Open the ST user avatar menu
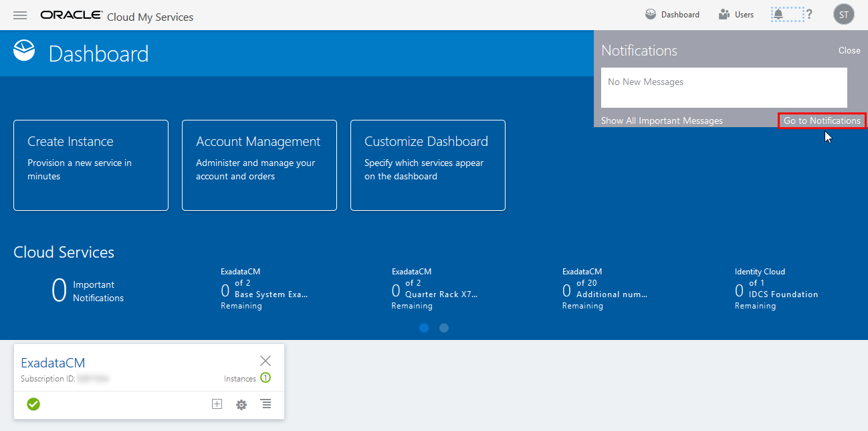 click(844, 15)
